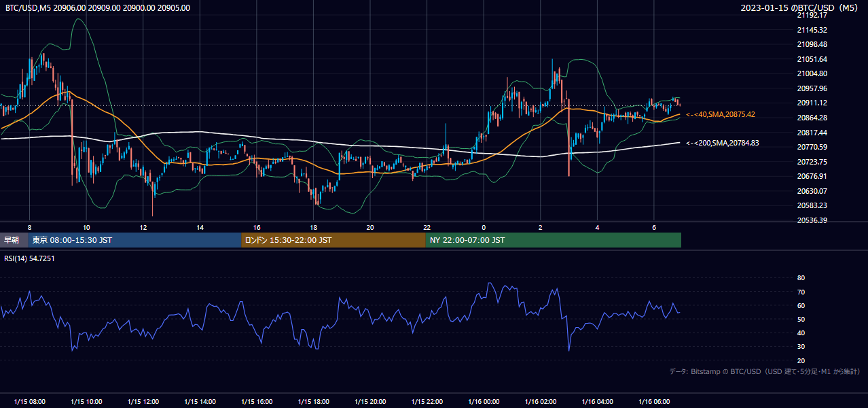Click the RSI axis level 50
This screenshot has height=408, width=868.
point(801,319)
